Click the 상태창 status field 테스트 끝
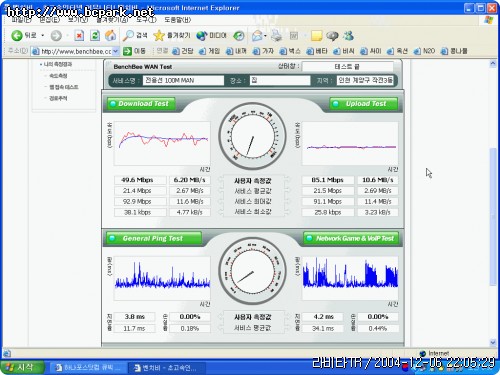This screenshot has height=375, width=500. 347,67
